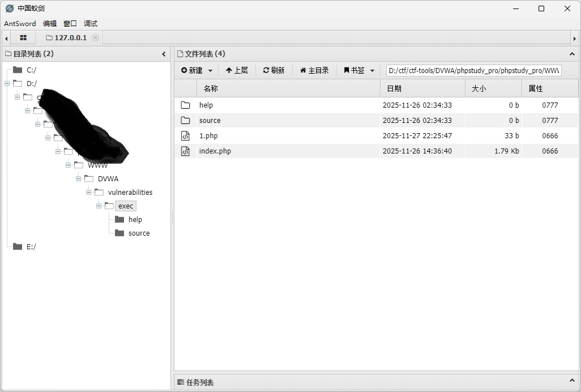Expand the 任务列表 panel with the chevron

(x=572, y=381)
